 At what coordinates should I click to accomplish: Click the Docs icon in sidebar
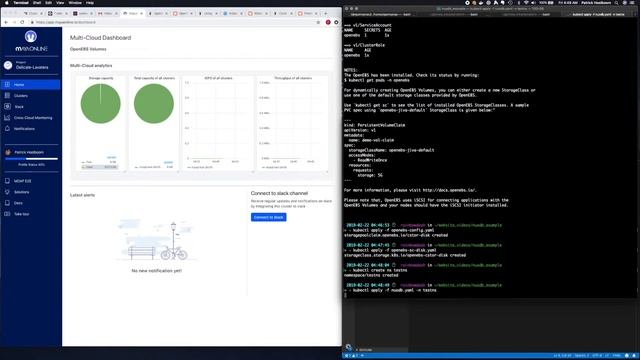coord(7,203)
